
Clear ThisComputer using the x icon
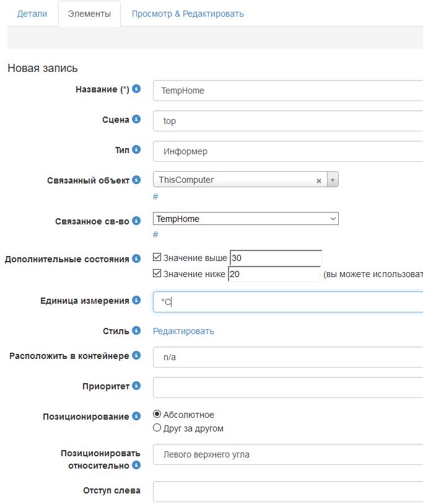pos(318,180)
